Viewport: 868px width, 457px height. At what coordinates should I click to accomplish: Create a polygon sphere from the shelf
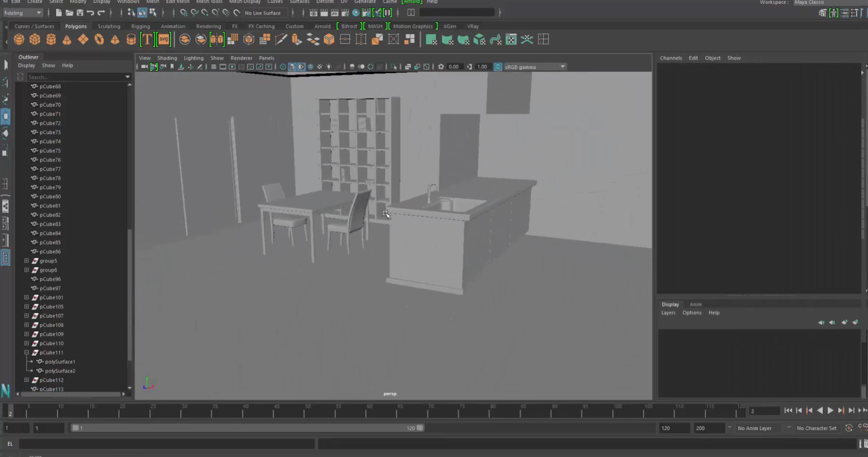(x=19, y=40)
